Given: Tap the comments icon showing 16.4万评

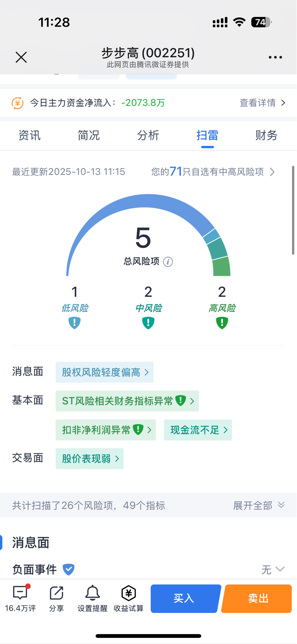Looking at the screenshot, I should point(20,593).
